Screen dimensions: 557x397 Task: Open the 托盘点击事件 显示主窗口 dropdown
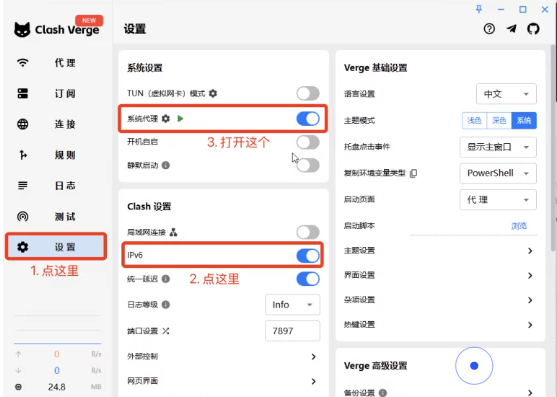[498, 147]
